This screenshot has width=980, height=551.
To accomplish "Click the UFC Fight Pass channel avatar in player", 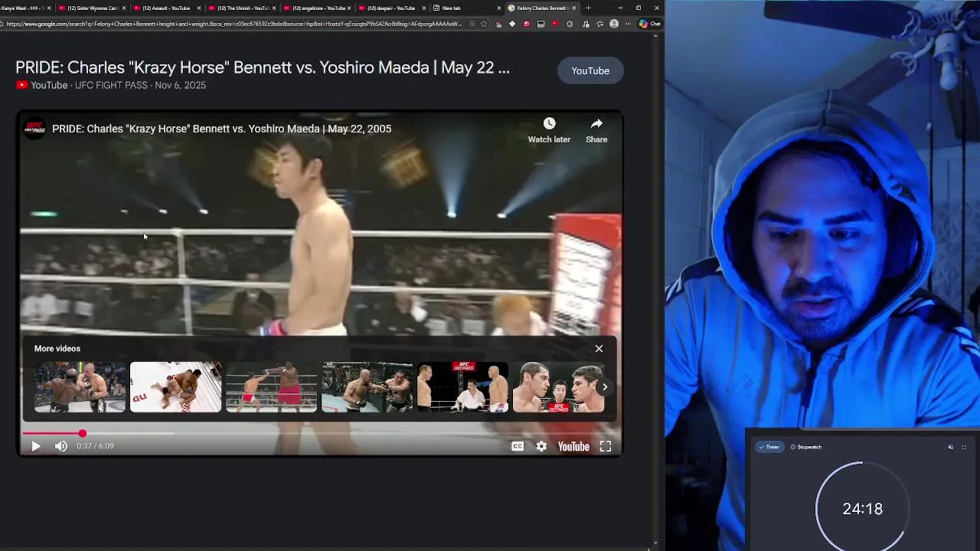I will click(34, 129).
